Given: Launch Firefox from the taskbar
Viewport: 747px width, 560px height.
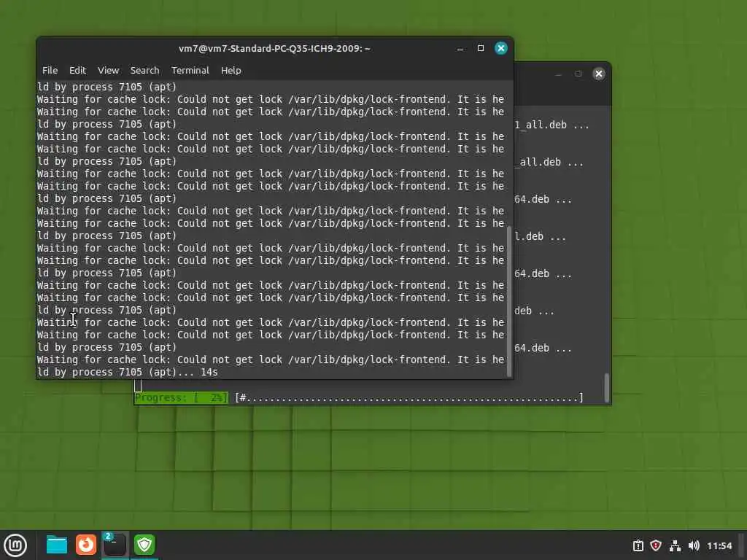Looking at the screenshot, I should tap(86, 545).
